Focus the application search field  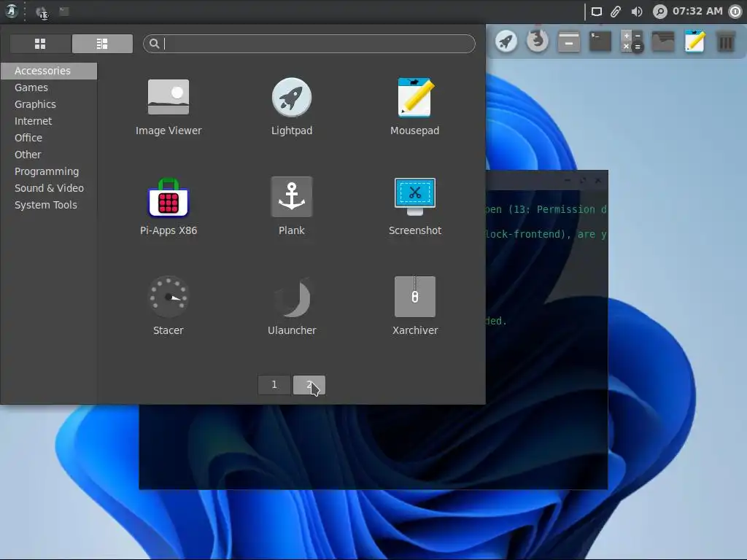coord(309,44)
